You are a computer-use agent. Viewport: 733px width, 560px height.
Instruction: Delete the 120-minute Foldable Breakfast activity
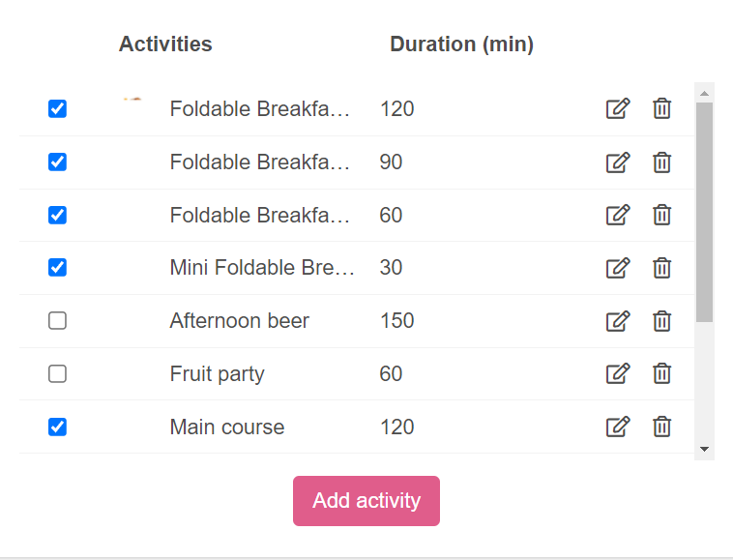coord(661,108)
